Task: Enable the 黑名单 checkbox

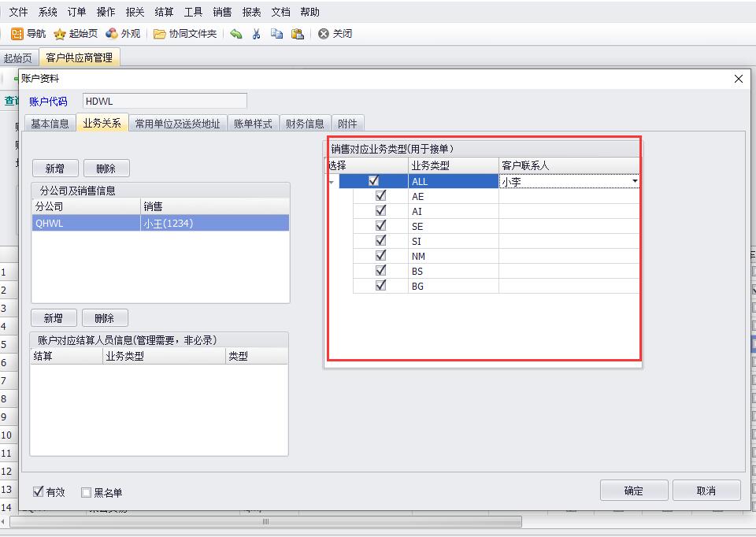Action: click(87, 493)
